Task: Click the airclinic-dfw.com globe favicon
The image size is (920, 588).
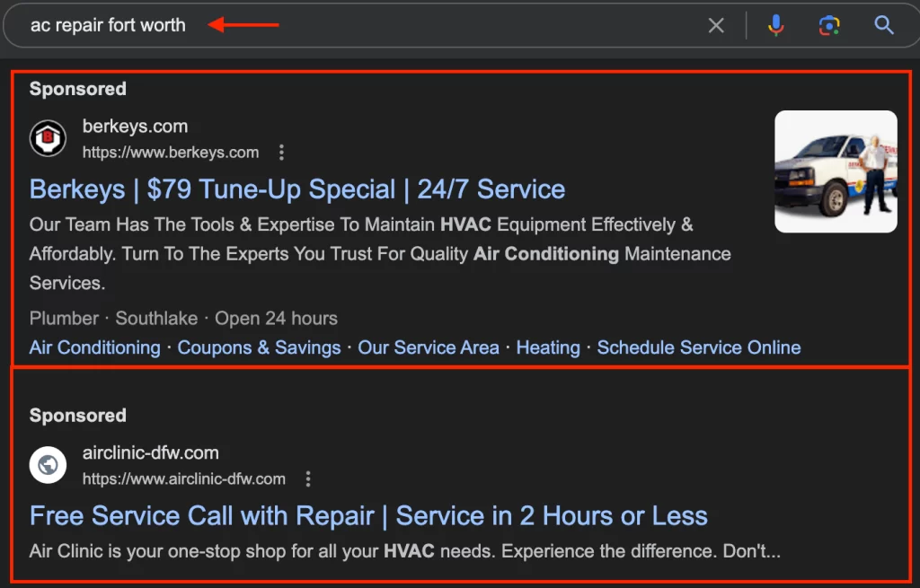Action: (x=48, y=465)
